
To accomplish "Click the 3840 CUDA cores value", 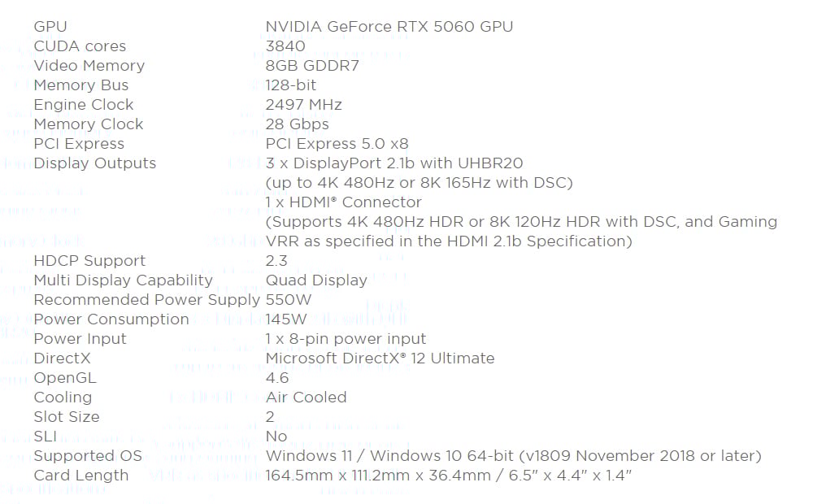I will pos(285,46).
